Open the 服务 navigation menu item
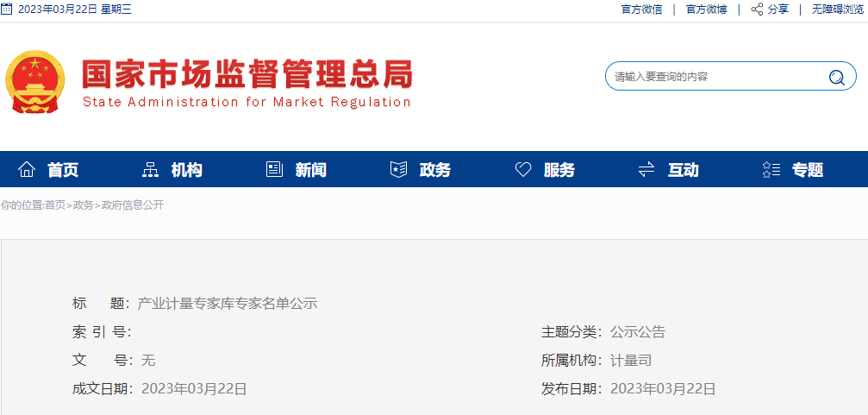The width and height of the screenshot is (868, 415). pos(559,170)
